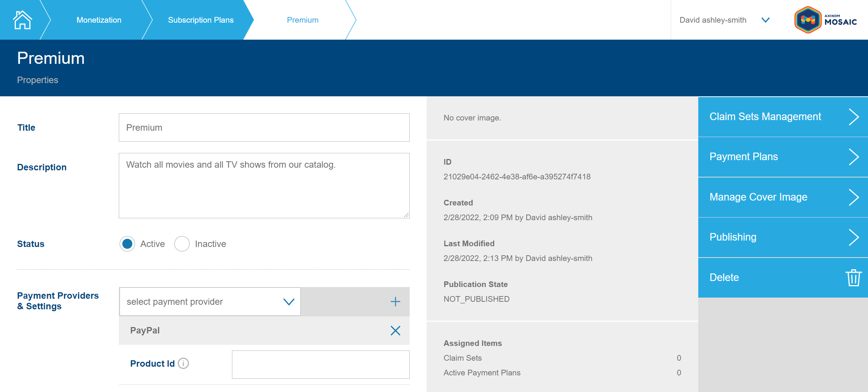Click the Product Id info icon
The width and height of the screenshot is (868, 392).
(x=183, y=363)
